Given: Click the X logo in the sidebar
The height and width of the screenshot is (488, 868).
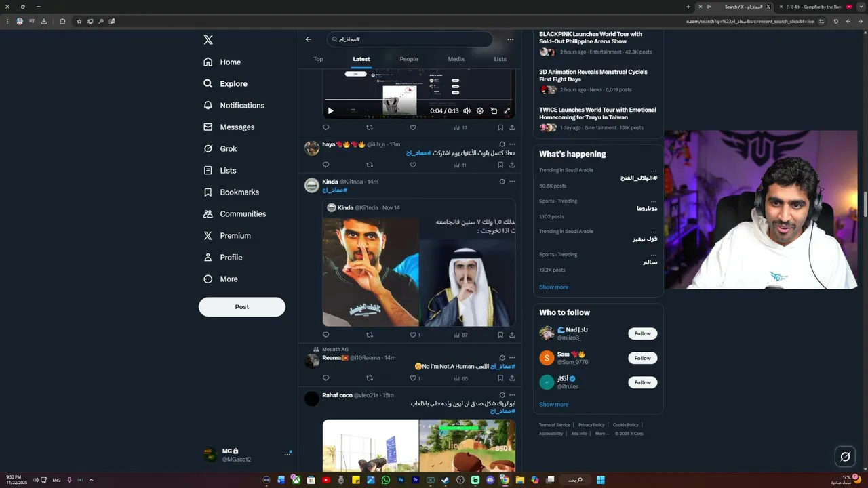Looking at the screenshot, I should 208,40.
